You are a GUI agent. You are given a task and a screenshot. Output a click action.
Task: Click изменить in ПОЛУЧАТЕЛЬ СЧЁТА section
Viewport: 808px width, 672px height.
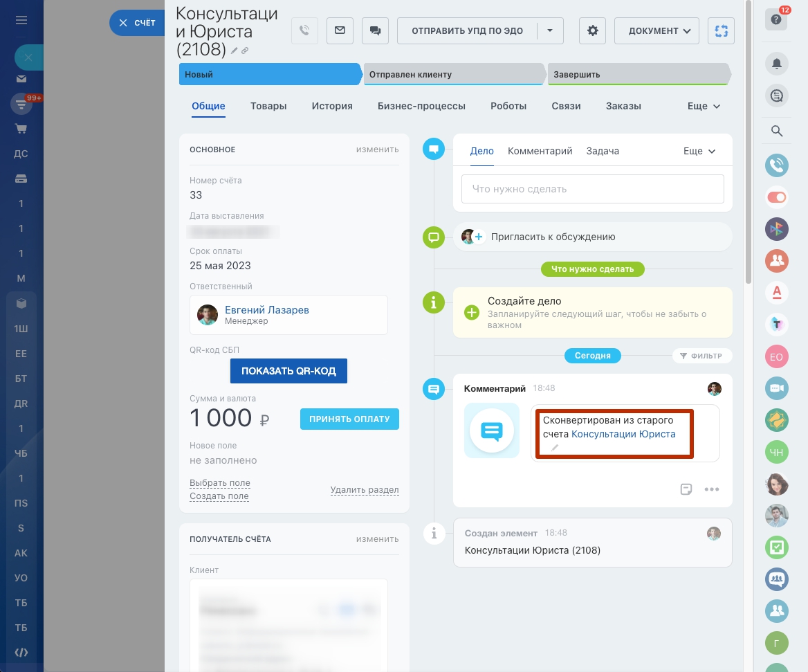point(377,539)
